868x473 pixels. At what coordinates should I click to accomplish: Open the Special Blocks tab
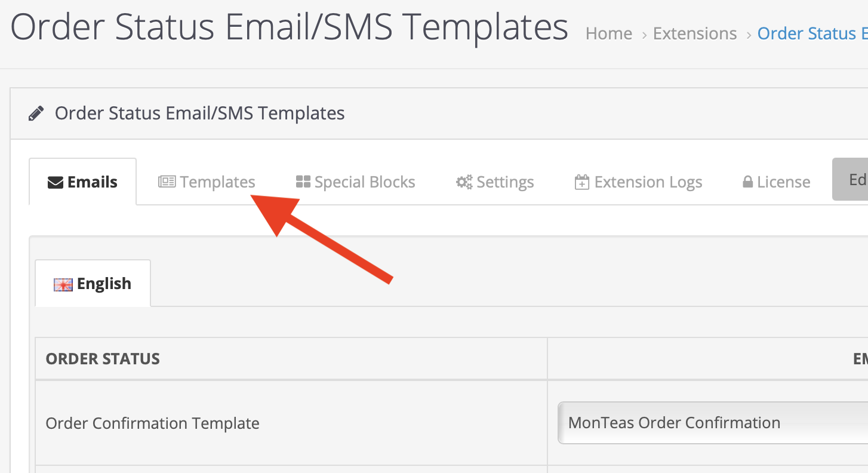coord(364,182)
